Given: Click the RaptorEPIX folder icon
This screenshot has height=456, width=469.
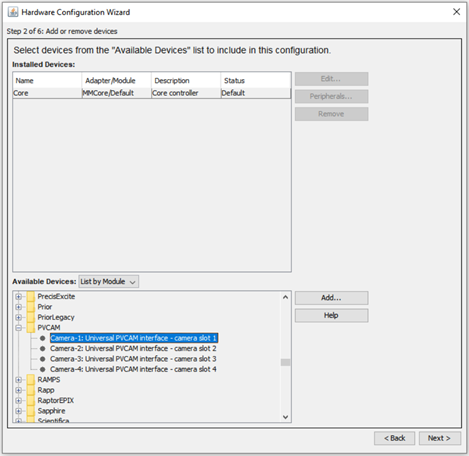Looking at the screenshot, I should tap(31, 400).
